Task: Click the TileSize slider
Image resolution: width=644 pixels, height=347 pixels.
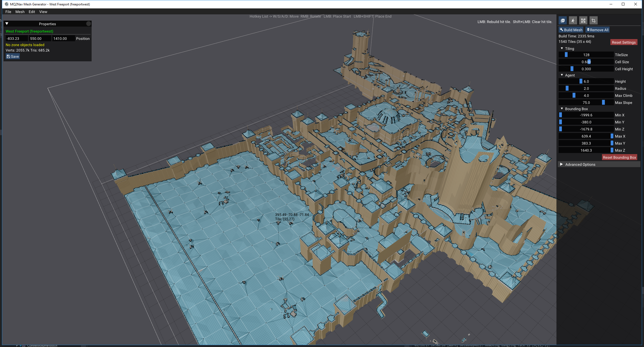Action: [586, 55]
